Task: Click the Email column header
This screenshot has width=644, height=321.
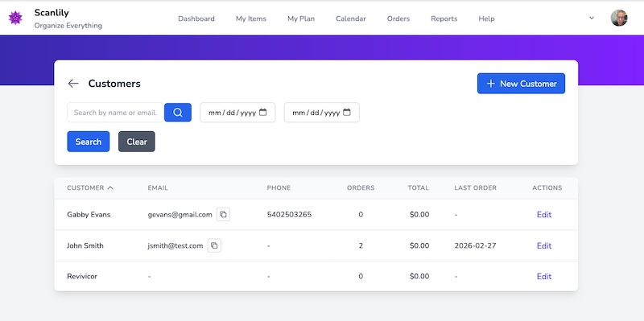Action: tap(158, 187)
